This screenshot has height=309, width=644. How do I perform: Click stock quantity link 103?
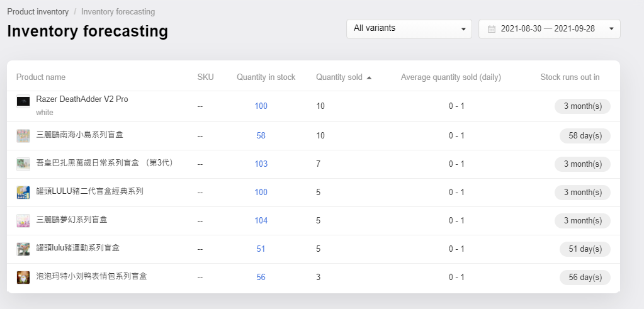pyautogui.click(x=261, y=164)
